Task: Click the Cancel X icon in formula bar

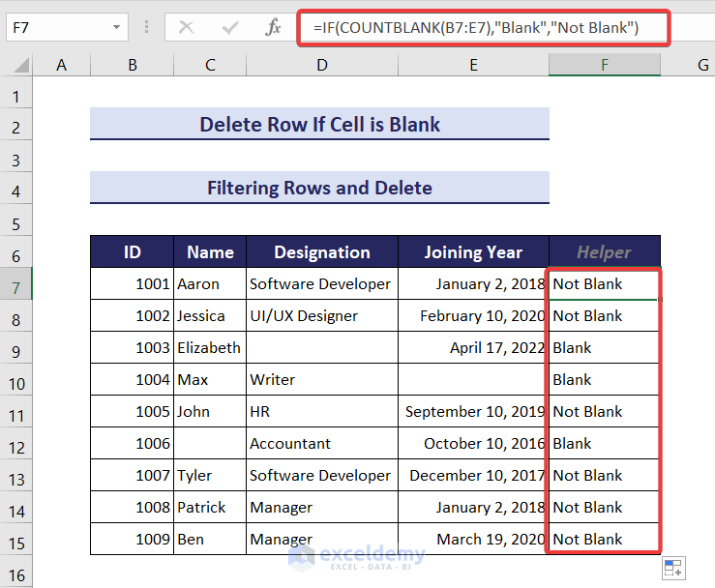Action: click(186, 27)
